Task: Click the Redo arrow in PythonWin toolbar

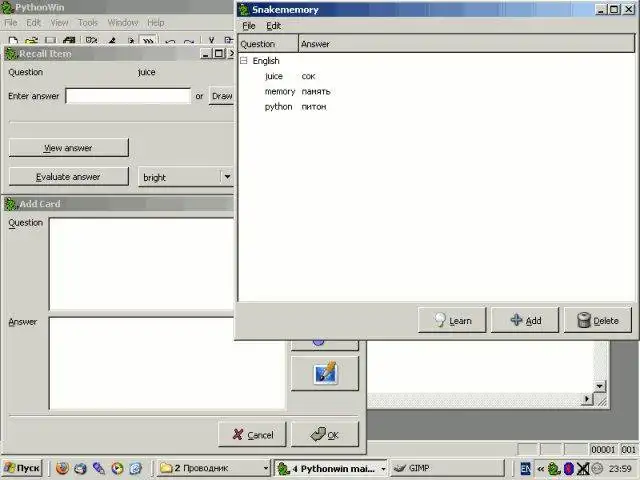Action: click(x=189, y=42)
